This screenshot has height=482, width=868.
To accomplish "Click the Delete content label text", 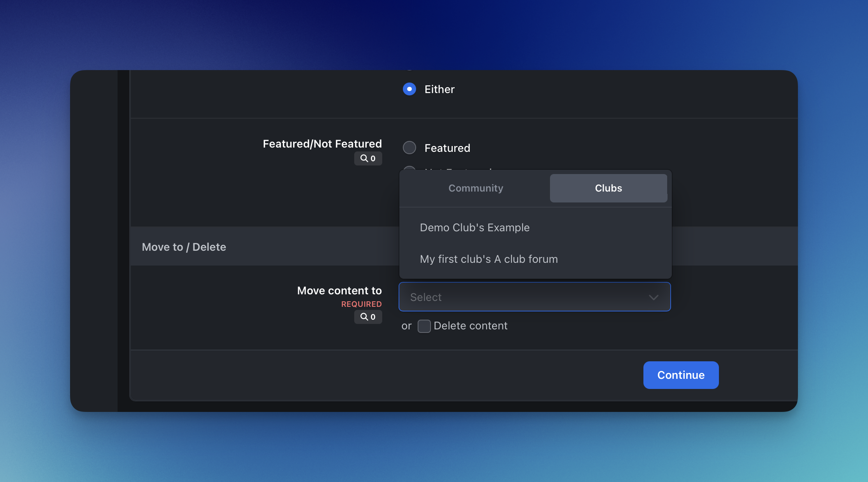I will click(470, 326).
